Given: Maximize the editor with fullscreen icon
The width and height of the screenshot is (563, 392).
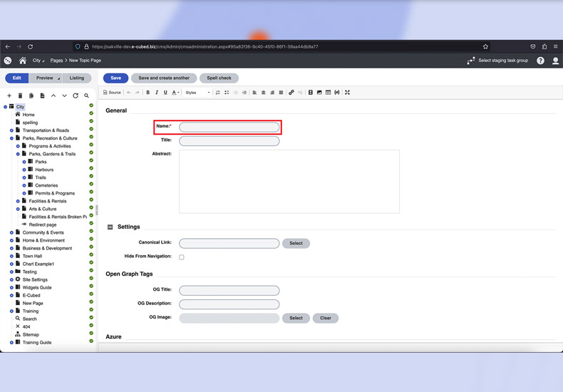Looking at the screenshot, I should coord(347,93).
